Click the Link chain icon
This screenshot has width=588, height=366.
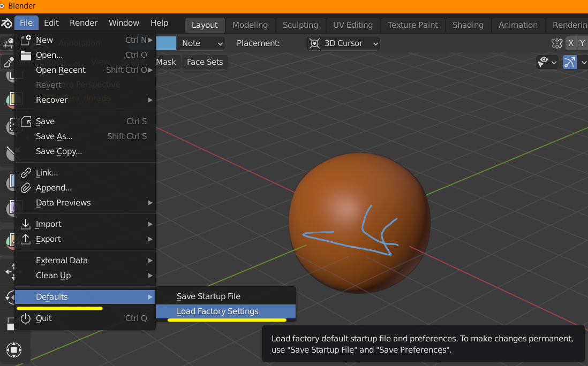click(26, 173)
